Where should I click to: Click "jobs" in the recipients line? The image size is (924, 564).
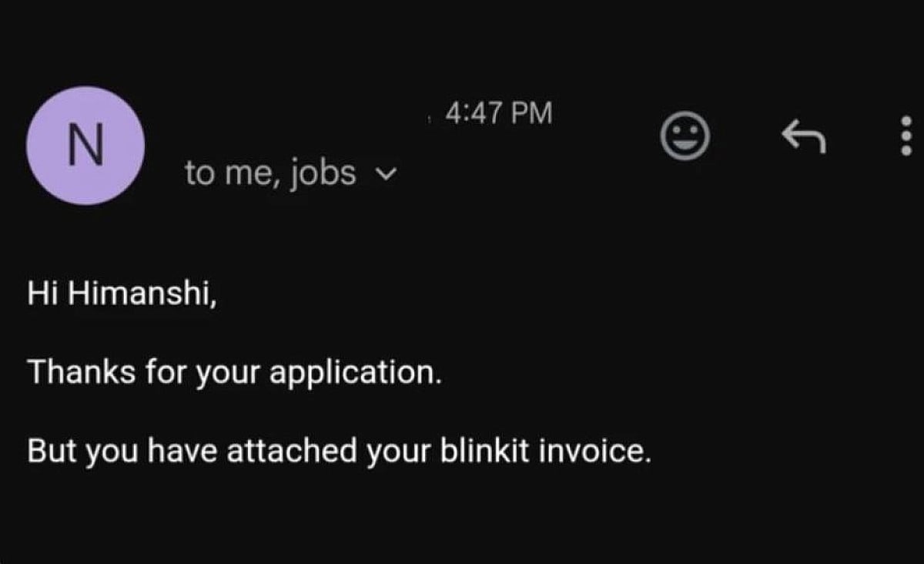[x=329, y=173]
